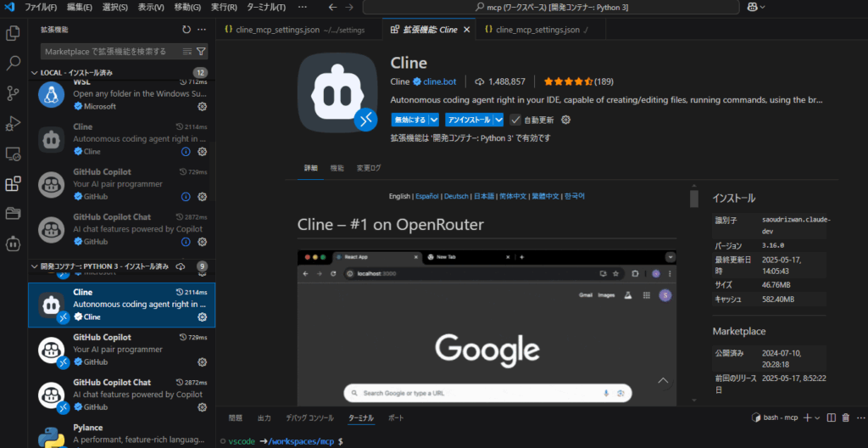Open the cline.bot publisher link
The image size is (868, 448).
pos(440,81)
